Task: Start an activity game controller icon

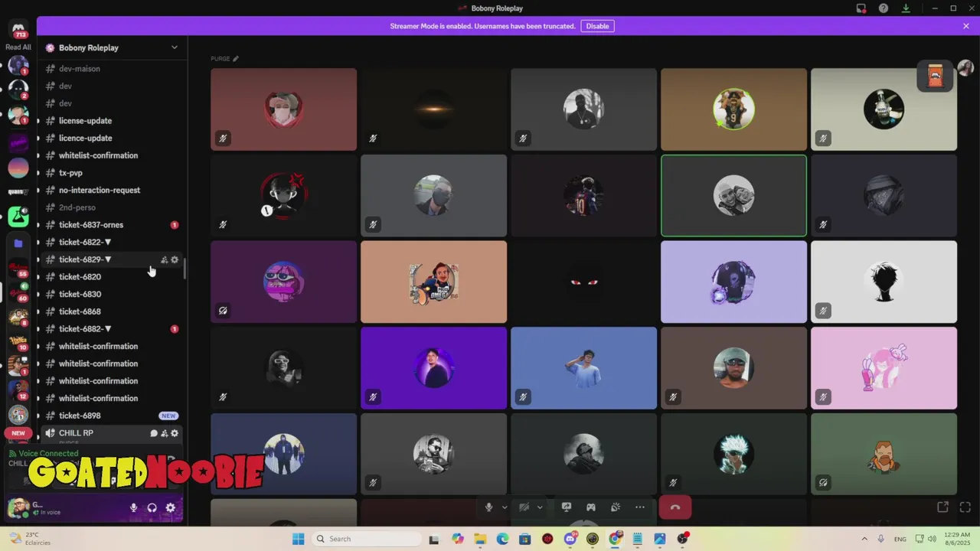Action: (x=591, y=507)
